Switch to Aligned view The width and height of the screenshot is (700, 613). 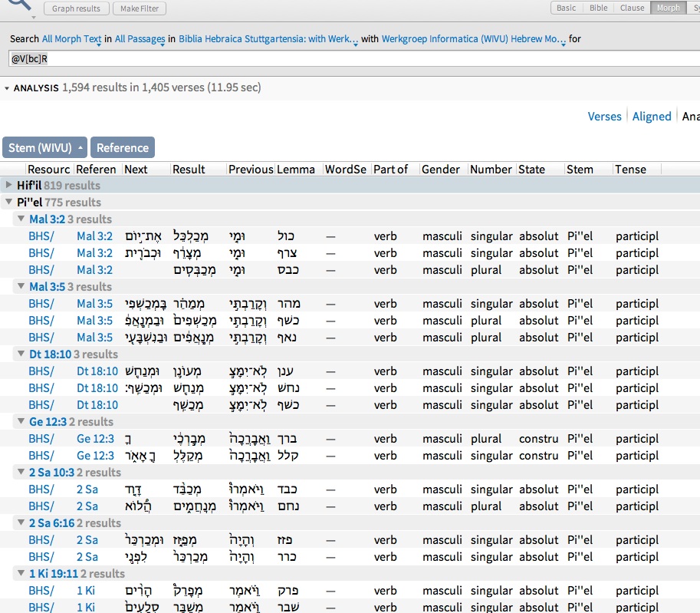652,117
